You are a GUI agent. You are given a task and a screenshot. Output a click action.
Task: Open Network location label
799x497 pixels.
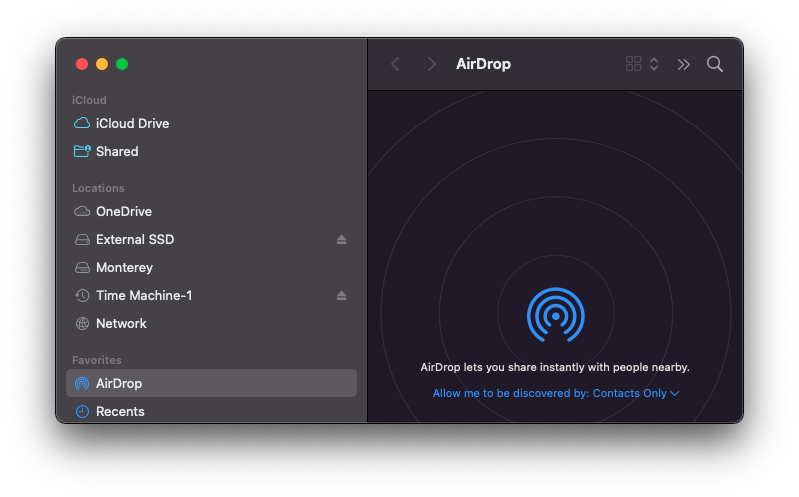[x=121, y=324]
